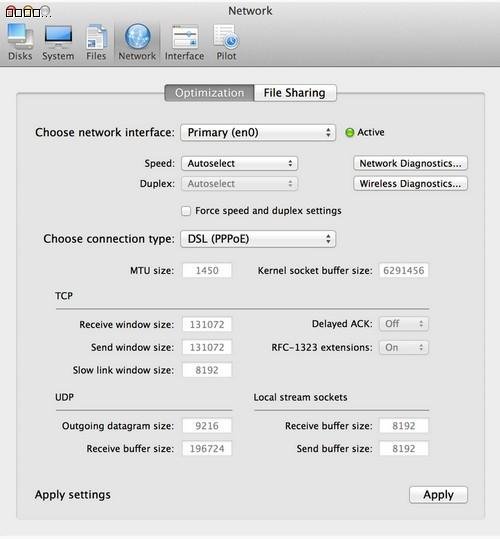The height and width of the screenshot is (539, 500).
Task: Select the Optimization tab
Action: (x=209, y=93)
